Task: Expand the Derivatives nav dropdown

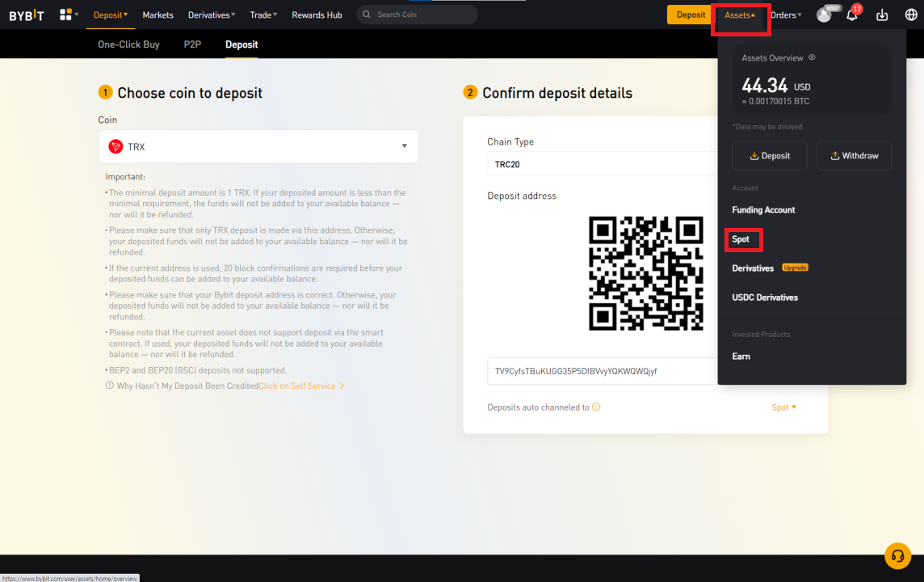Action: click(x=212, y=15)
